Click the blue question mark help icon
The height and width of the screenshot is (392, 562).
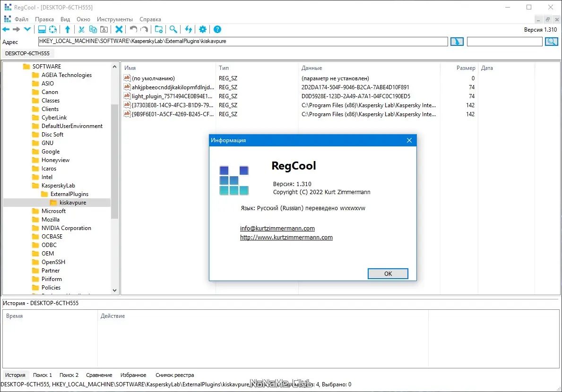tap(217, 29)
